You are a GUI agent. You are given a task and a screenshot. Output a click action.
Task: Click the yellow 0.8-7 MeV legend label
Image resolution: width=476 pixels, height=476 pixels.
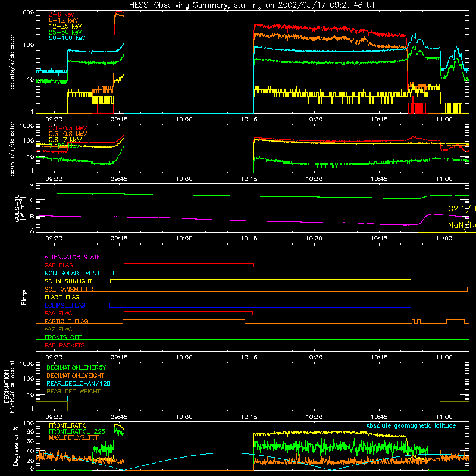[x=65, y=140]
